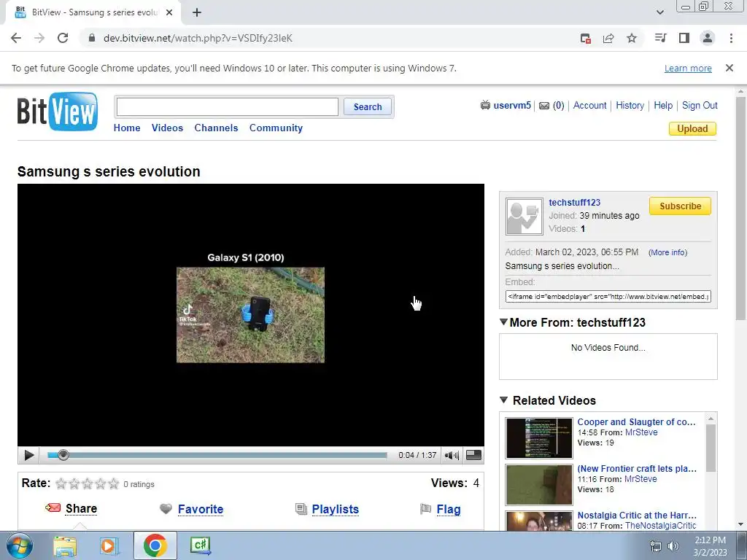
Task: Click the site lock icon in address bar
Action: [93, 38]
